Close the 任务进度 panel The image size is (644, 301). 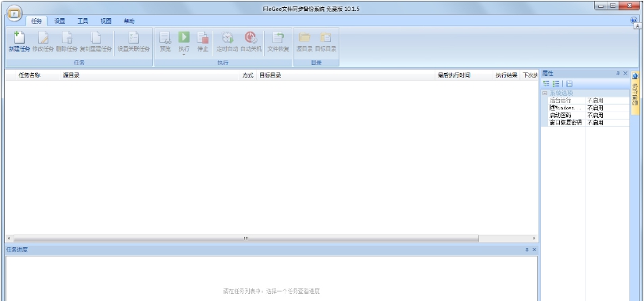[x=535, y=250]
